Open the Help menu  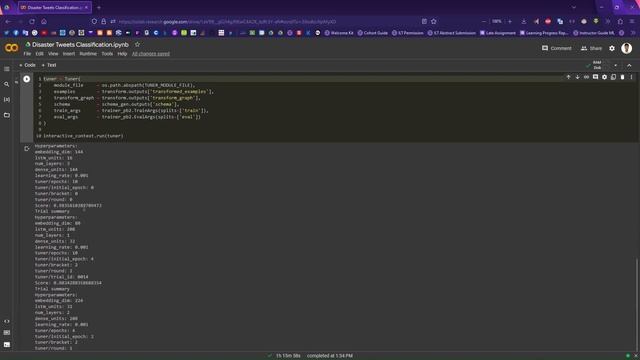(x=122, y=54)
